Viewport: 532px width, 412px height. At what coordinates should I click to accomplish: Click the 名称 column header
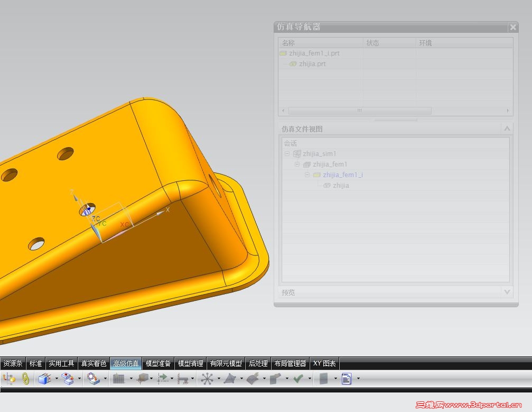[321, 43]
